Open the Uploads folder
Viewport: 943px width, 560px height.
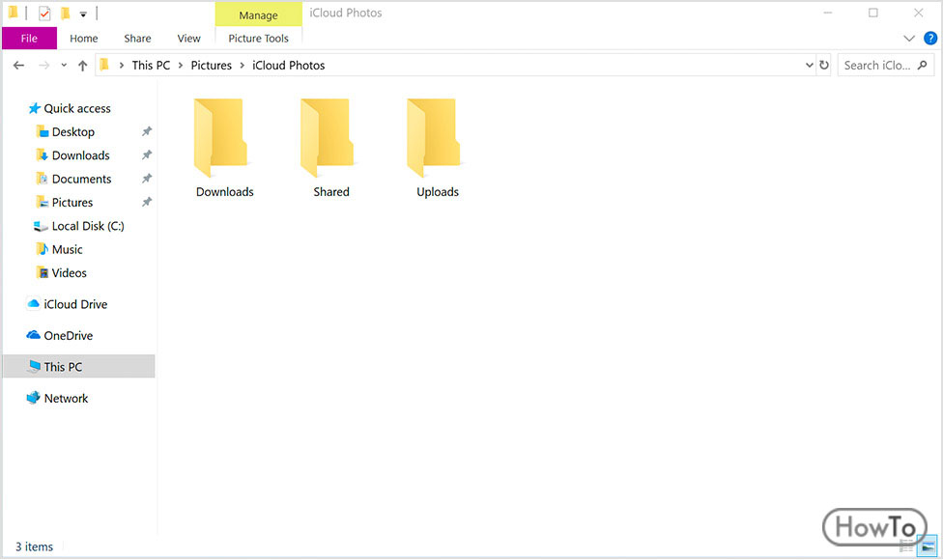(438, 149)
